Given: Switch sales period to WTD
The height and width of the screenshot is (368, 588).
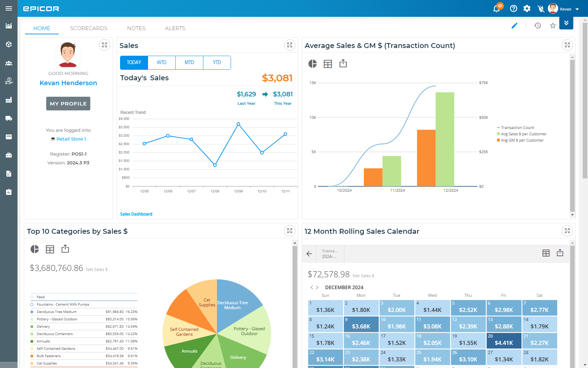Looking at the screenshot, I should [x=161, y=63].
